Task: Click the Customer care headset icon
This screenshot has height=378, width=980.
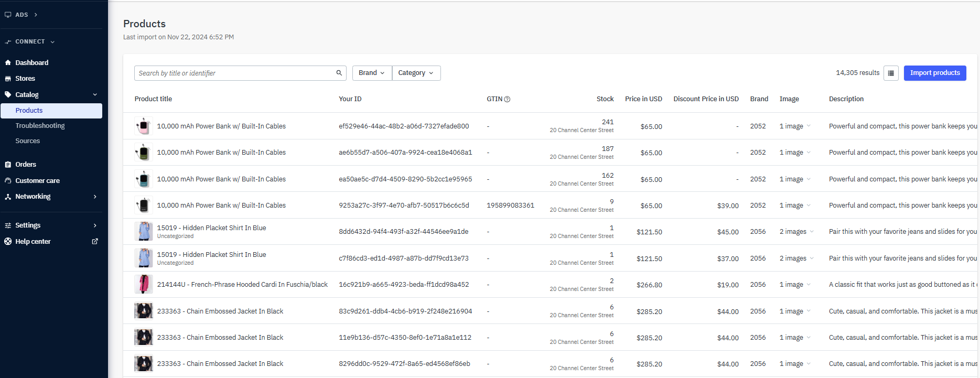Action: pyautogui.click(x=8, y=181)
